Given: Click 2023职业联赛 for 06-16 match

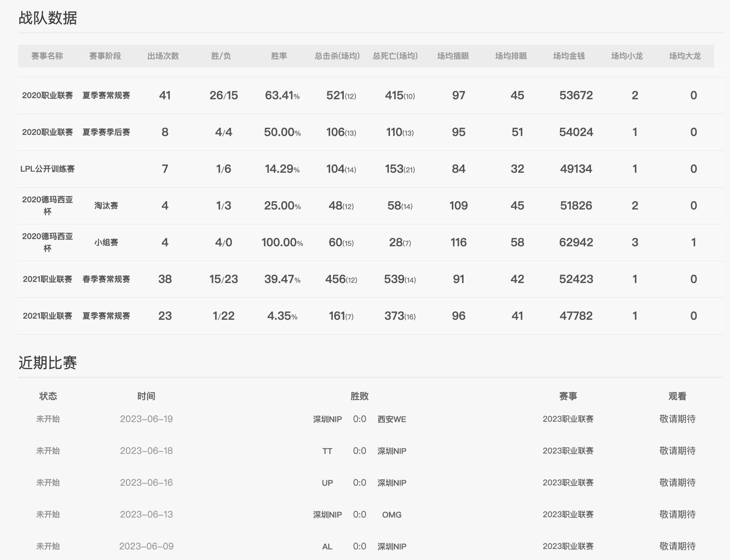Looking at the screenshot, I should [x=568, y=483].
